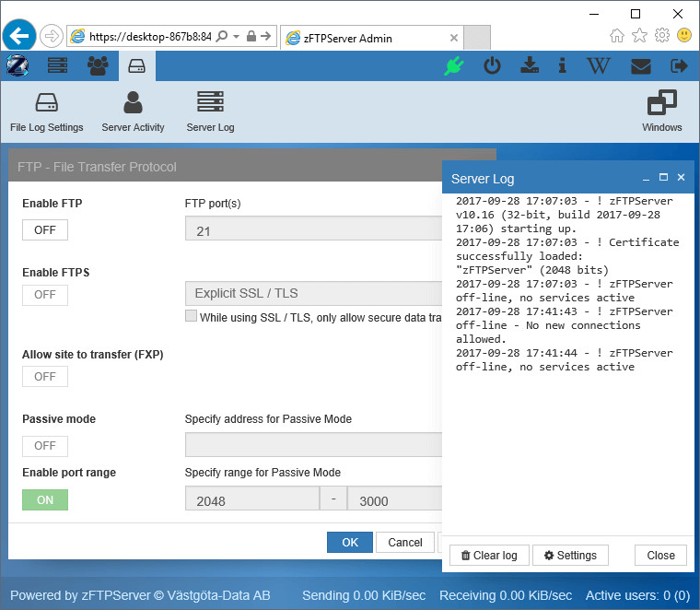The height and width of the screenshot is (610, 700).
Task: Check only allow secure data transfers box
Action: [x=191, y=316]
